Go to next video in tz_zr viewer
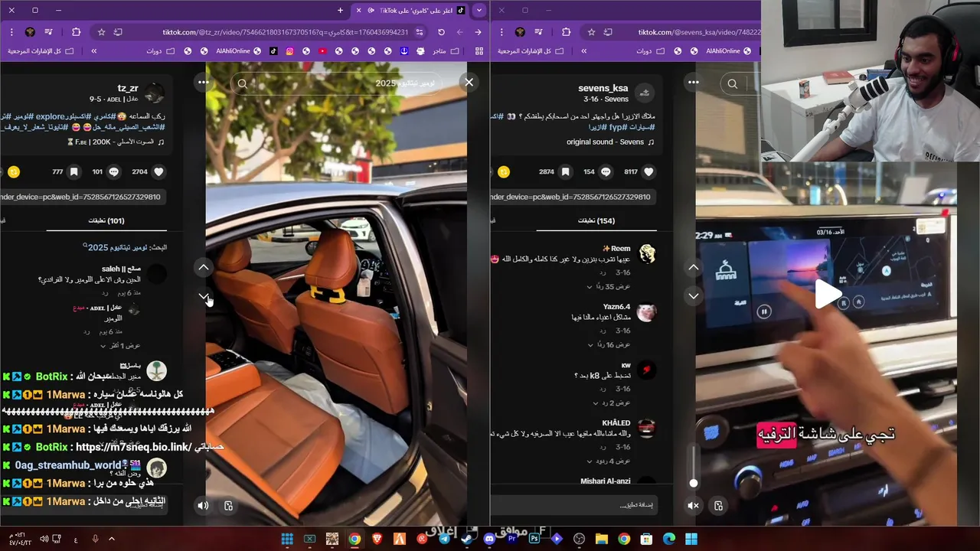980x551 pixels. (x=203, y=295)
